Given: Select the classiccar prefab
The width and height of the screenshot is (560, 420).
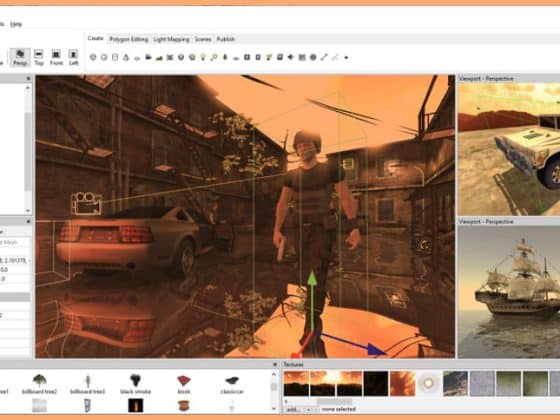Looking at the screenshot, I should tap(232, 384).
